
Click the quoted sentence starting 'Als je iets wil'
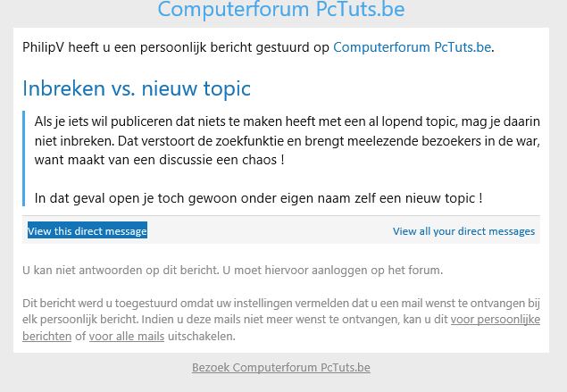coord(288,140)
